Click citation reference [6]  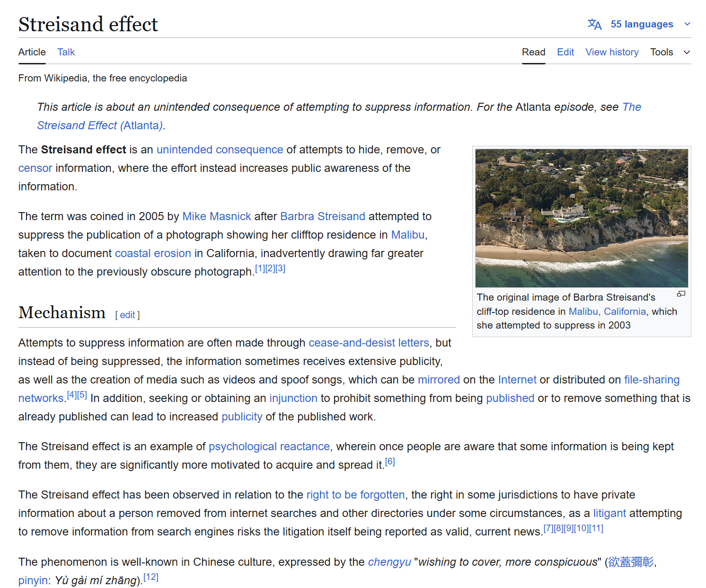390,462
